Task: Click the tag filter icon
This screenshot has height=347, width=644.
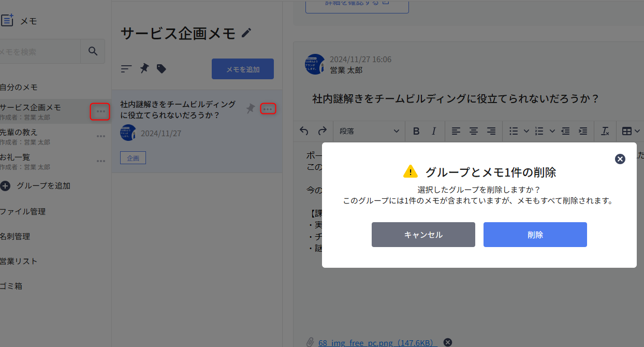Action: (162, 68)
